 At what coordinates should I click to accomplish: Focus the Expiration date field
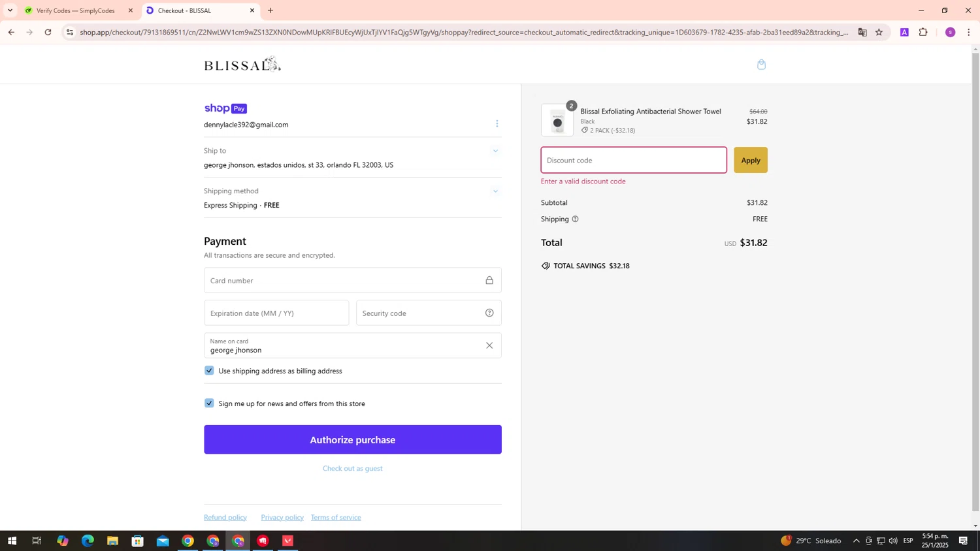pos(276,313)
